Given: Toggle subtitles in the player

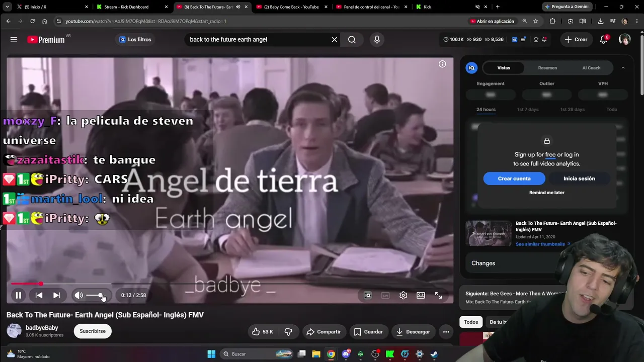Looking at the screenshot, I should [x=385, y=295].
